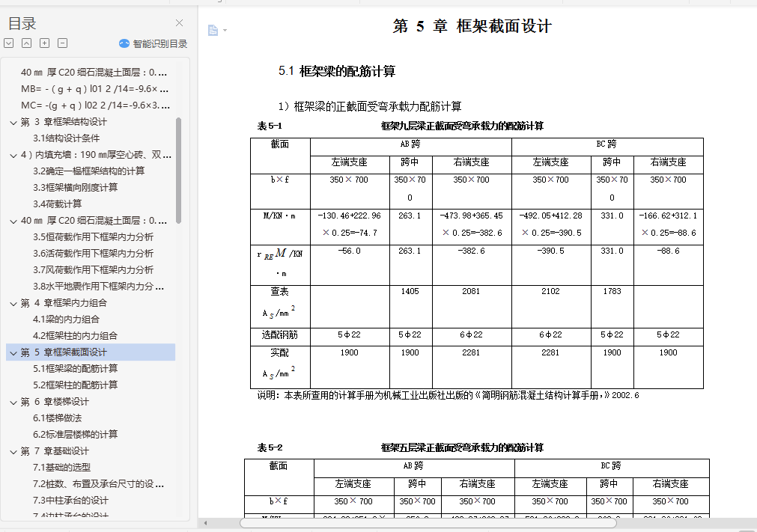The height and width of the screenshot is (532, 757).
Task: Click section heading 5.1 框架梁的配筋计算 in document
Action: pos(336,71)
